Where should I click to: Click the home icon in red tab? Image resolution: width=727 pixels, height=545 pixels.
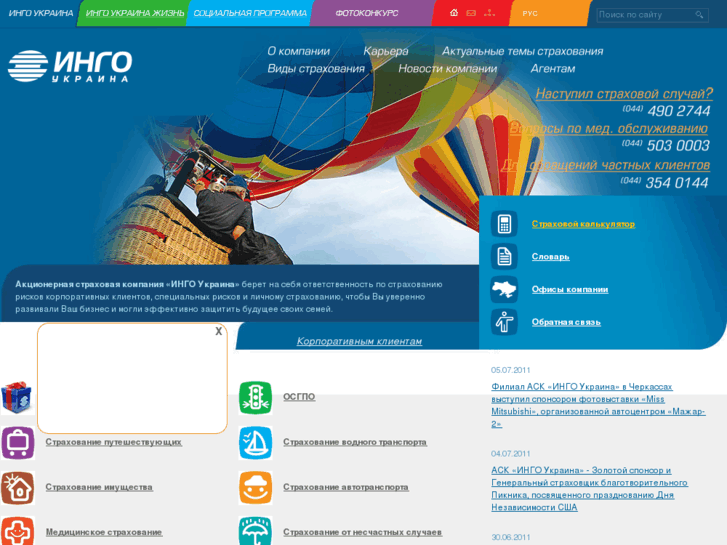(x=453, y=13)
